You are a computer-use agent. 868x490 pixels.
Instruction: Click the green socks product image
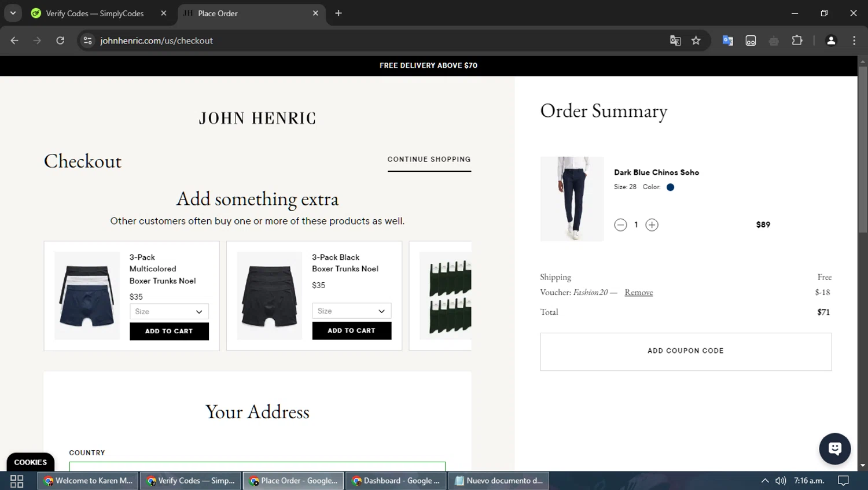pos(446,296)
